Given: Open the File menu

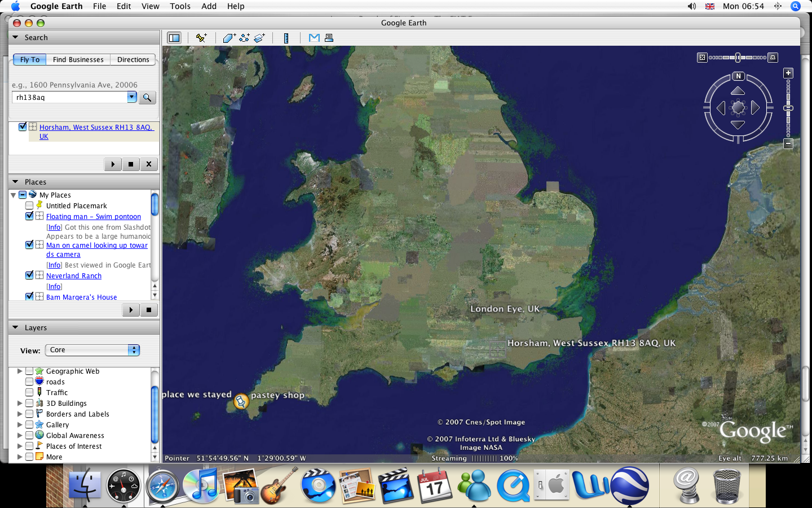Looking at the screenshot, I should 100,6.
